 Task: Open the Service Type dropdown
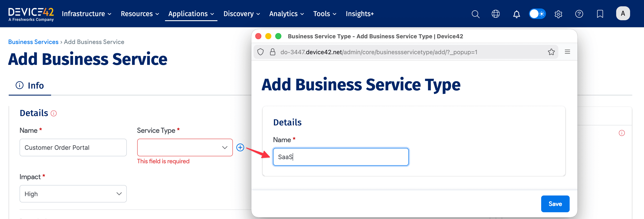pyautogui.click(x=185, y=147)
